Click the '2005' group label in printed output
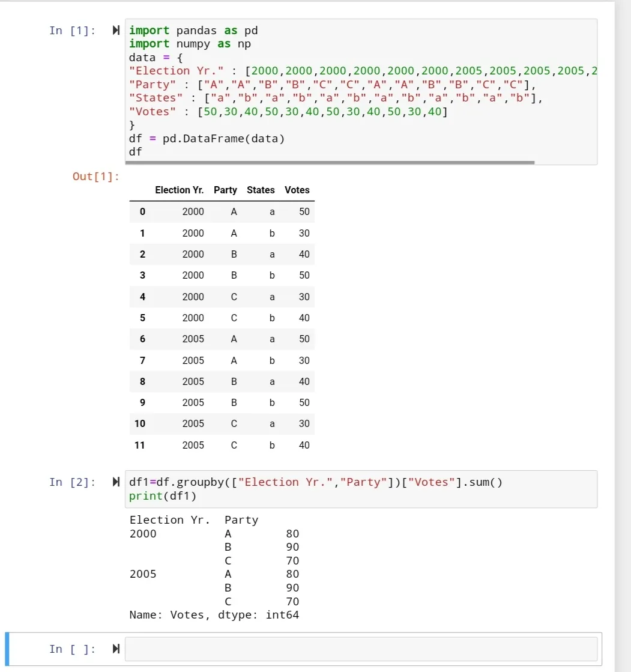The width and height of the screenshot is (631, 672). tap(143, 574)
